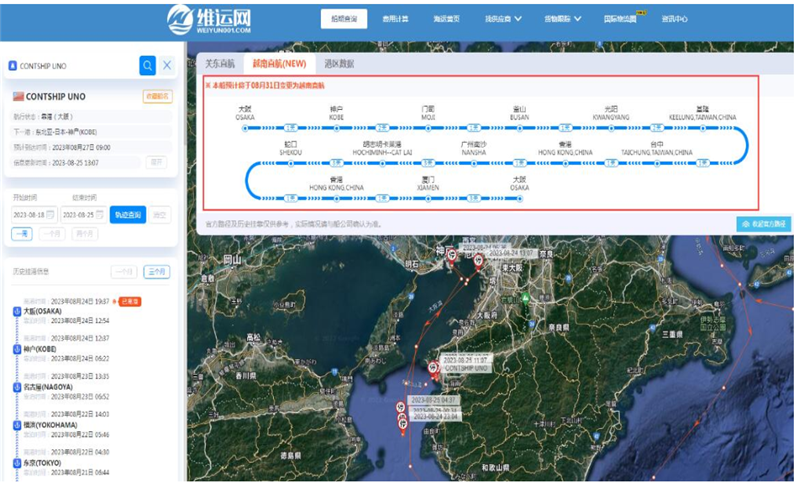Select 神户(KOBE) in port history list
800x486 pixels.
point(40,349)
